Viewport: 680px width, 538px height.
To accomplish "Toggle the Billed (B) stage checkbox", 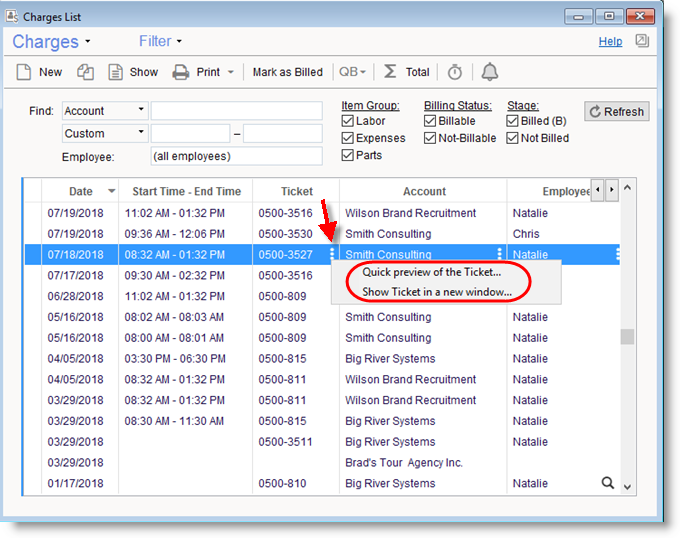I will tap(513, 121).
